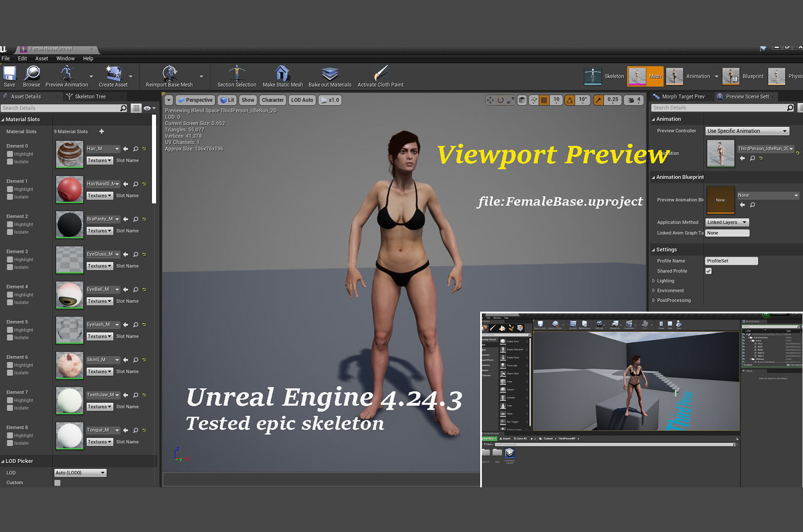Enable Highlight for Element 1
The width and height of the screenshot is (803, 532).
pos(10,189)
